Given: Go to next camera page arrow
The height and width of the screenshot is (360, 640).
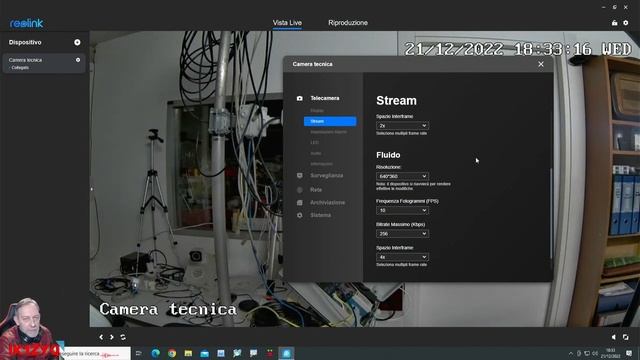Looking at the screenshot, I should pyautogui.click(x=111, y=337).
